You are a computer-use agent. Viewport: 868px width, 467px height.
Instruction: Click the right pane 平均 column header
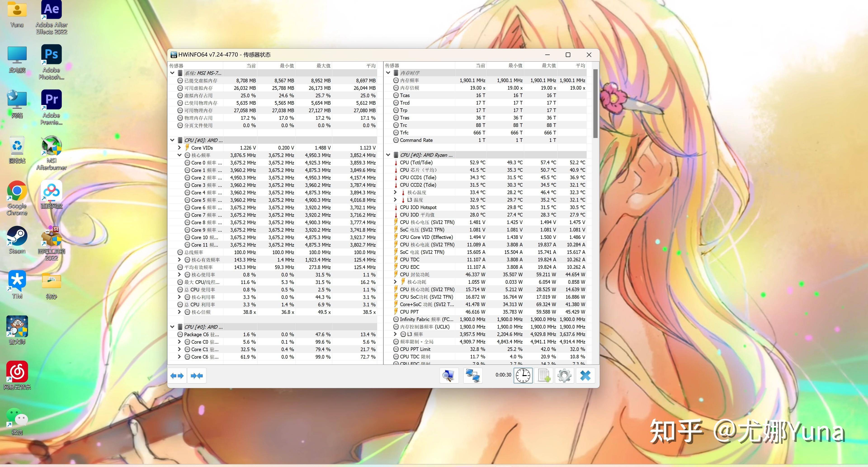[x=572, y=65]
